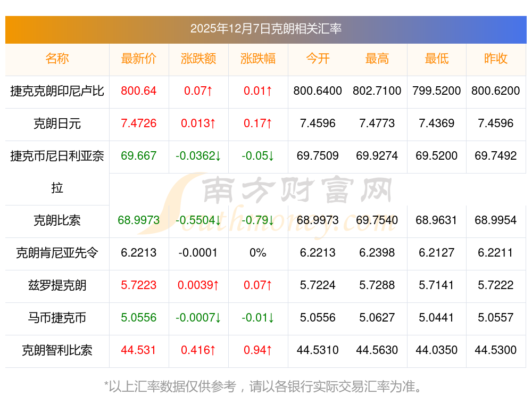The width and height of the screenshot is (532, 403).
Task: Click the low value 44.0350
Action: [x=437, y=350]
